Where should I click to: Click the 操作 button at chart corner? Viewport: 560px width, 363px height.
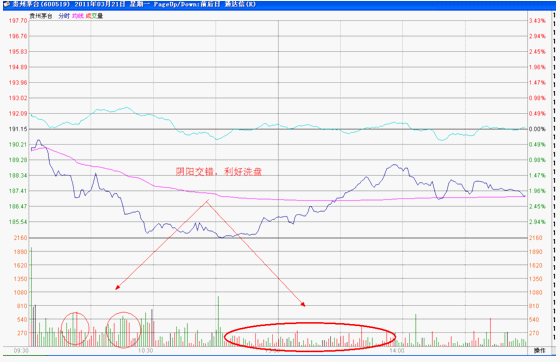pyautogui.click(x=539, y=350)
